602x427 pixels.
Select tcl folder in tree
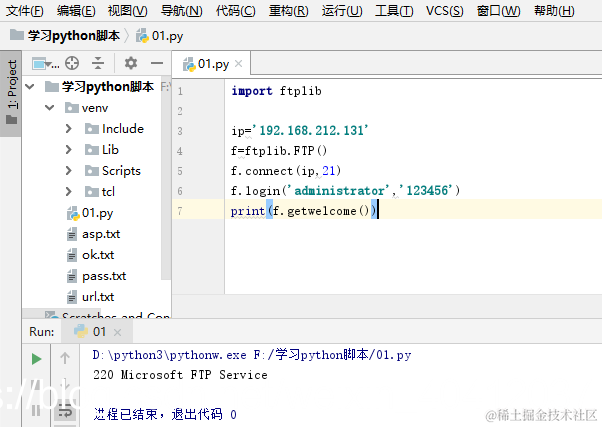(x=100, y=192)
